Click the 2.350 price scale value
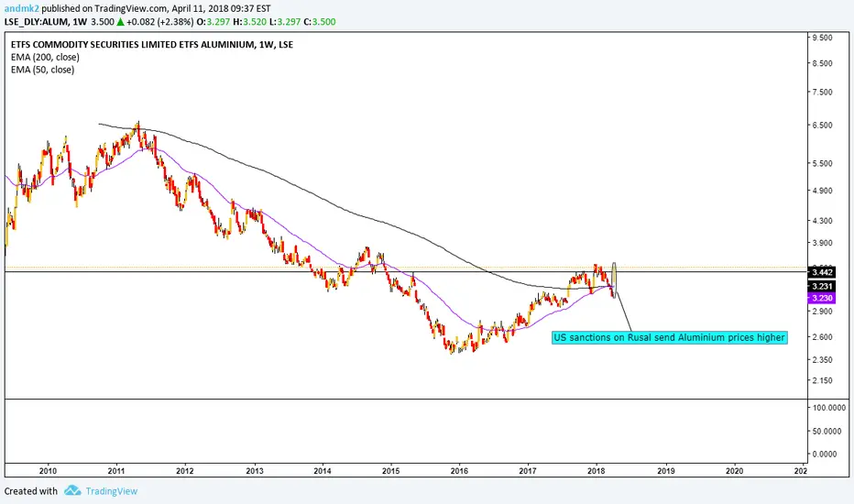The height and width of the screenshot is (504, 854). 823,359
